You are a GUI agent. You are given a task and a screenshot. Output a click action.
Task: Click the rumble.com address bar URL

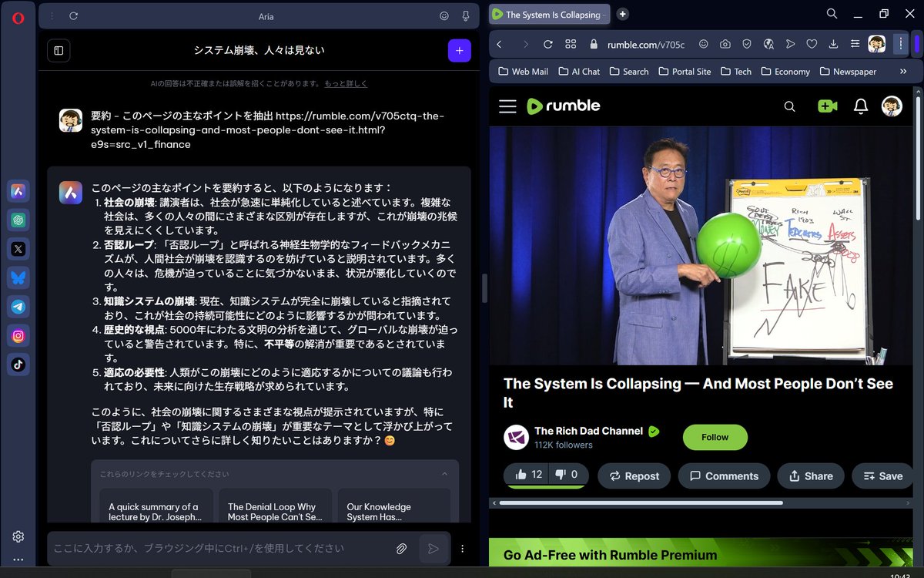point(645,45)
